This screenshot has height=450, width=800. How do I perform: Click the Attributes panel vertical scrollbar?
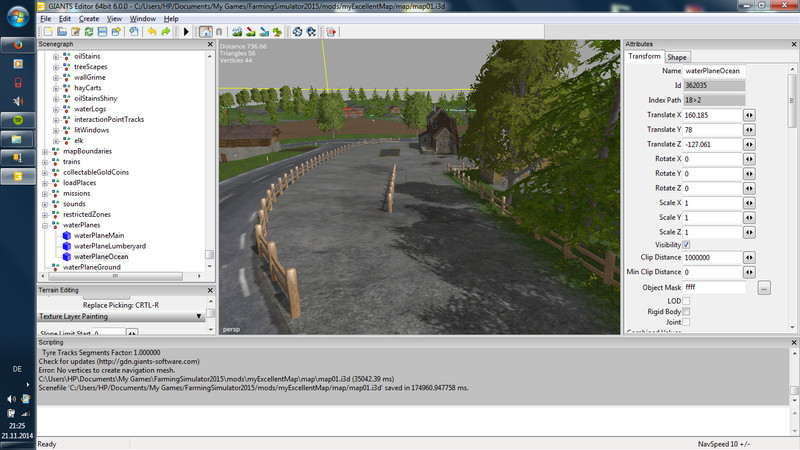tap(792, 101)
